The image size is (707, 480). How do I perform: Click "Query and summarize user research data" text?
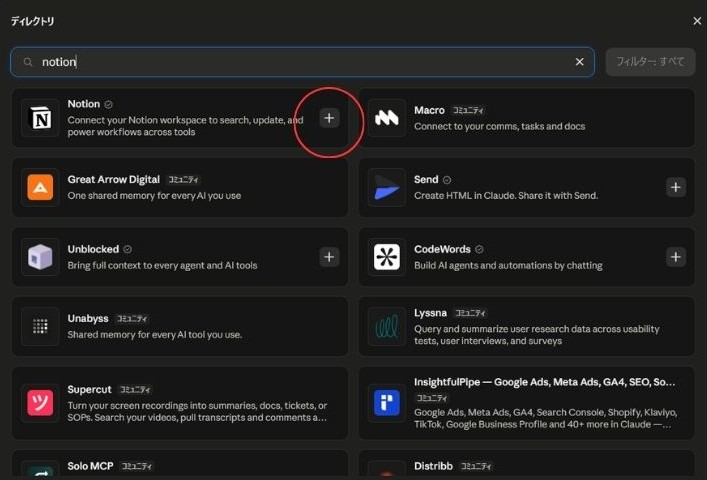coord(537,335)
